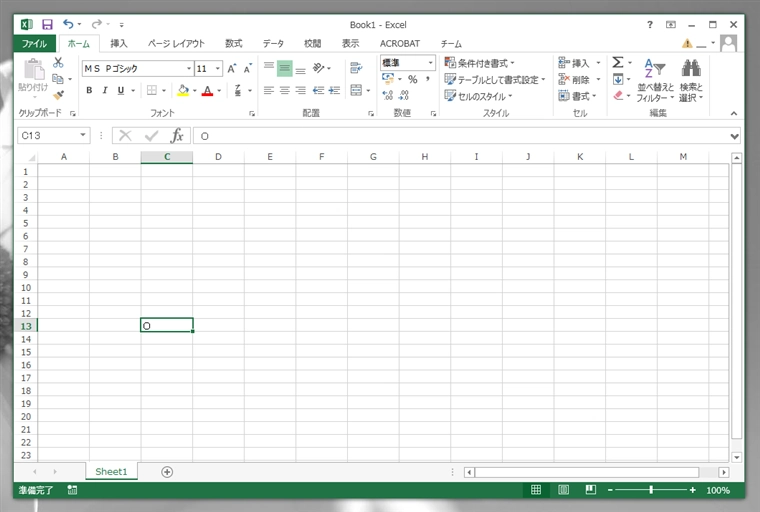
Task: Open Sort and Filter (並べ替えとフィルター)
Action: click(x=655, y=80)
